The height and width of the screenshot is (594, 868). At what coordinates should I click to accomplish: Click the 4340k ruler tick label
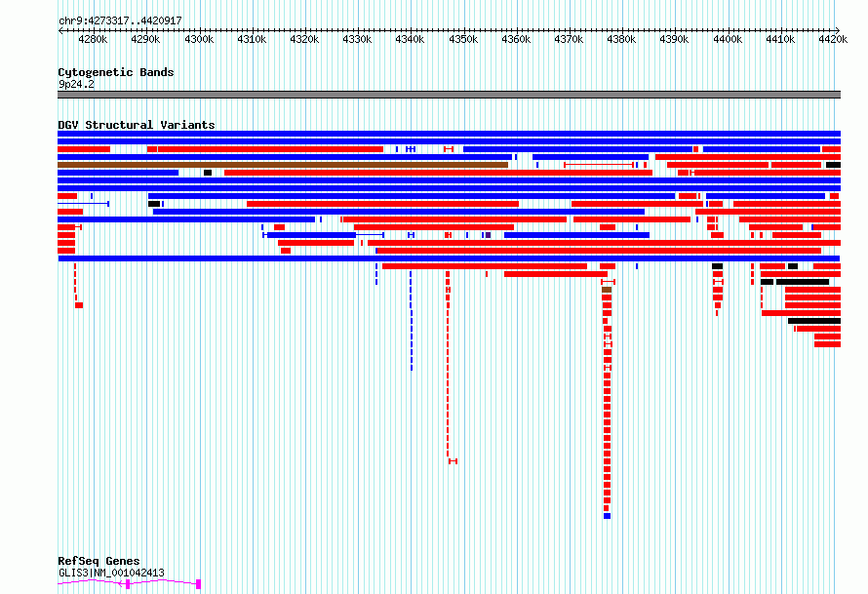click(410, 39)
